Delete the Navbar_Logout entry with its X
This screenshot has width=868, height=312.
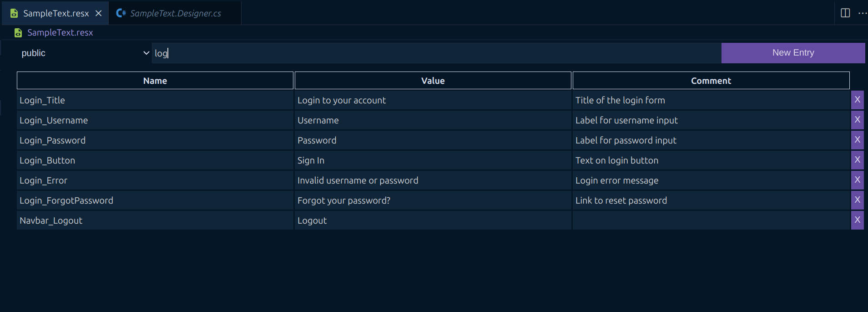point(857,220)
